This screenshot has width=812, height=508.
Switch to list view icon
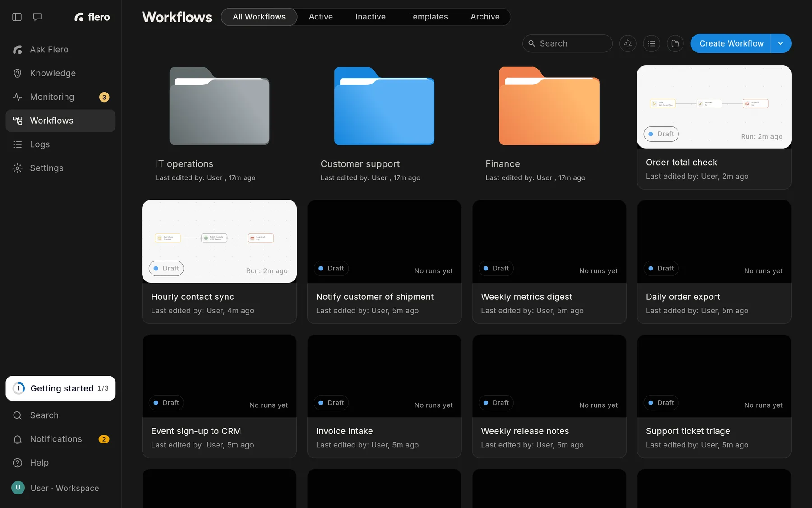tap(651, 43)
